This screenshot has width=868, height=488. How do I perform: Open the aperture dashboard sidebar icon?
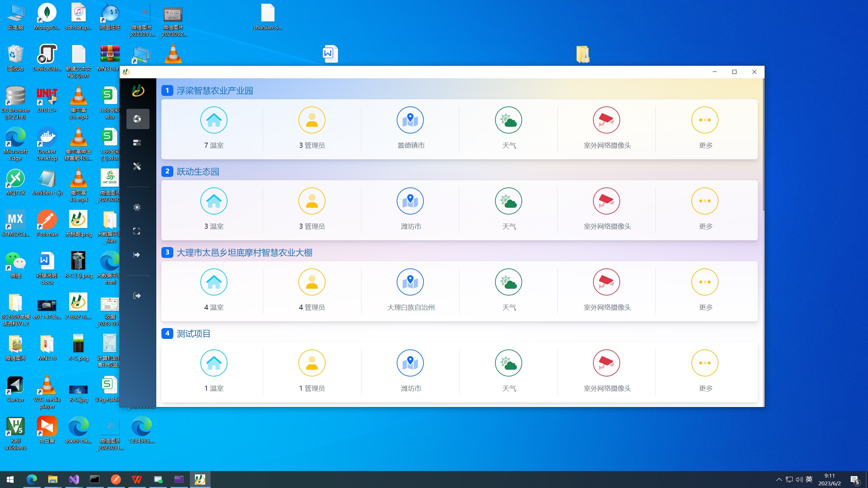[137, 119]
